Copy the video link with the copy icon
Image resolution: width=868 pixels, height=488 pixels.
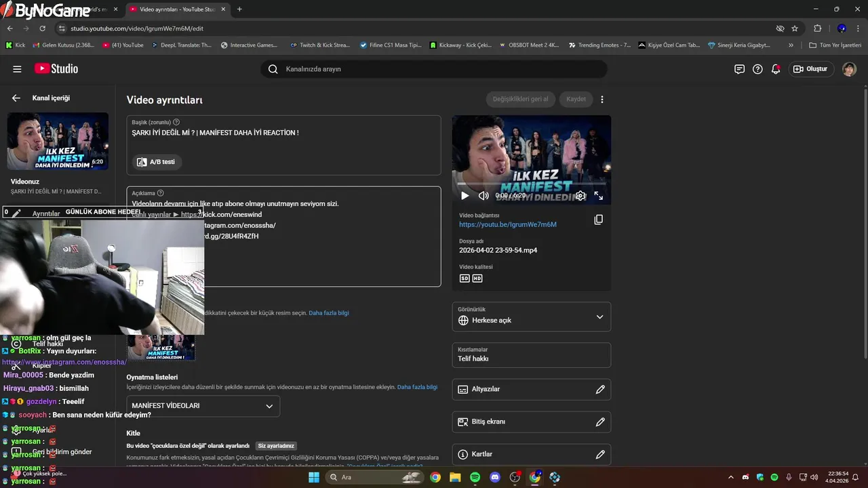click(x=598, y=220)
